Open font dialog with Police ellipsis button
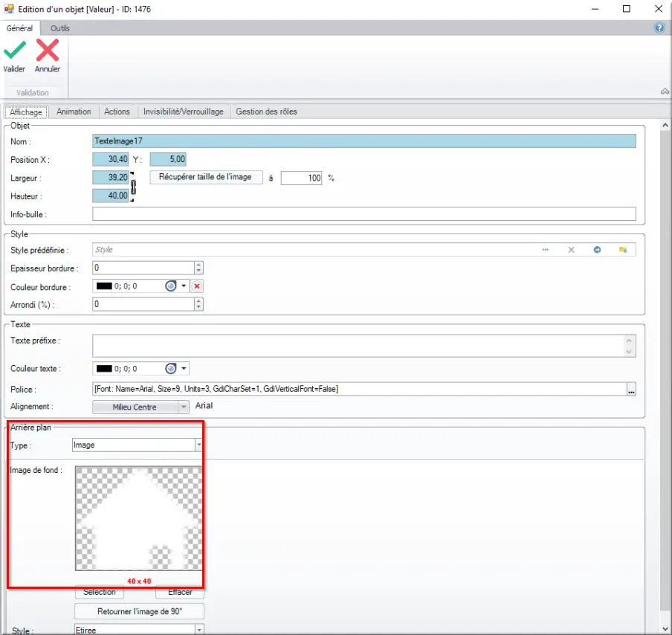672x635 pixels. 631,390
